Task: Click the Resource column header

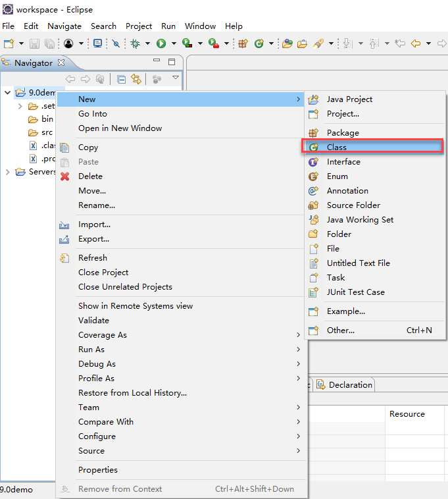Action: tap(407, 414)
